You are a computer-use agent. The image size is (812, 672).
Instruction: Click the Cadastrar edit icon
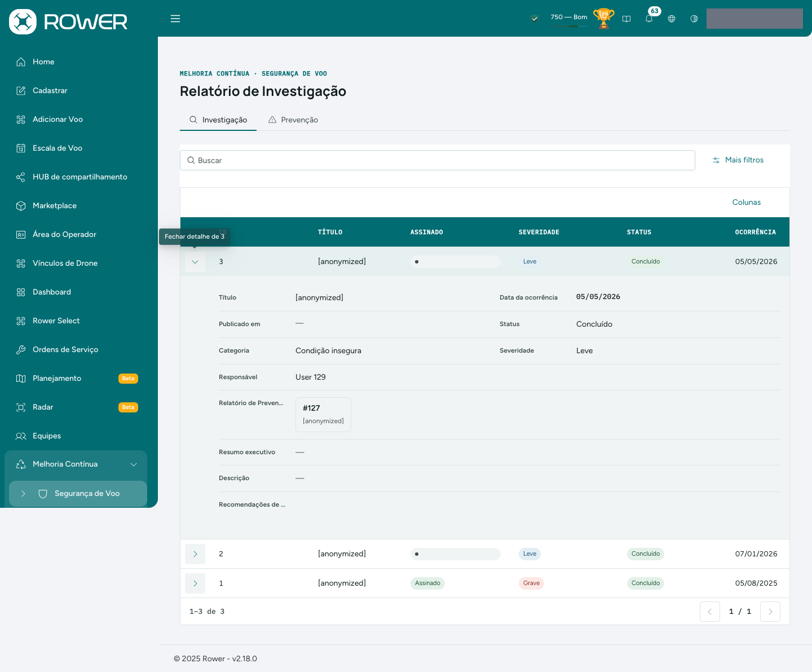21,91
